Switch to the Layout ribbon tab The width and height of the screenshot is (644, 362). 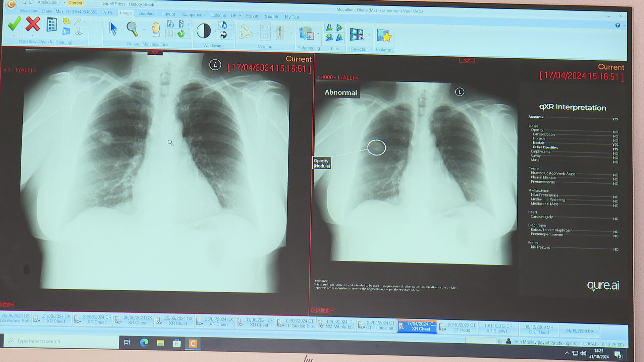168,14
